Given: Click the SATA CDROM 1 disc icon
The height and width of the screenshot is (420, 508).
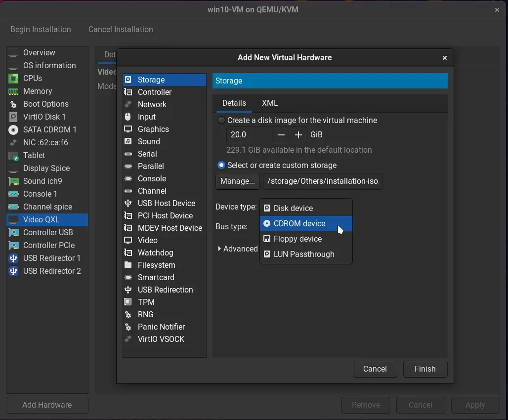Looking at the screenshot, I should (x=13, y=130).
